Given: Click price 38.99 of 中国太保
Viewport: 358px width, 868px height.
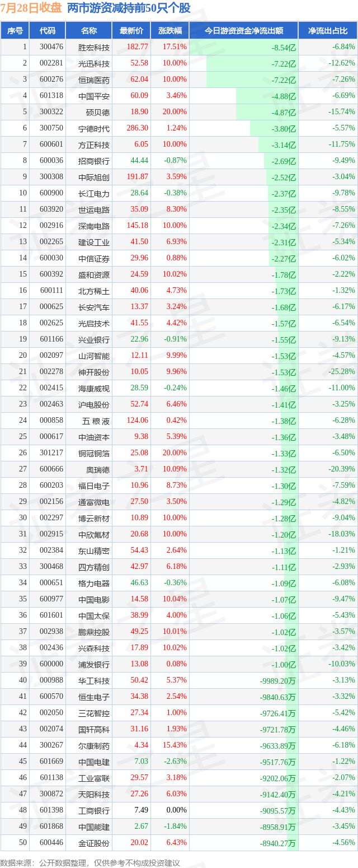Looking at the screenshot, I should [x=139, y=615].
